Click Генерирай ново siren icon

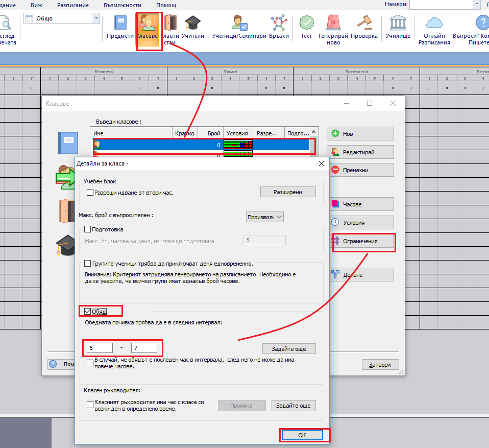[333, 24]
